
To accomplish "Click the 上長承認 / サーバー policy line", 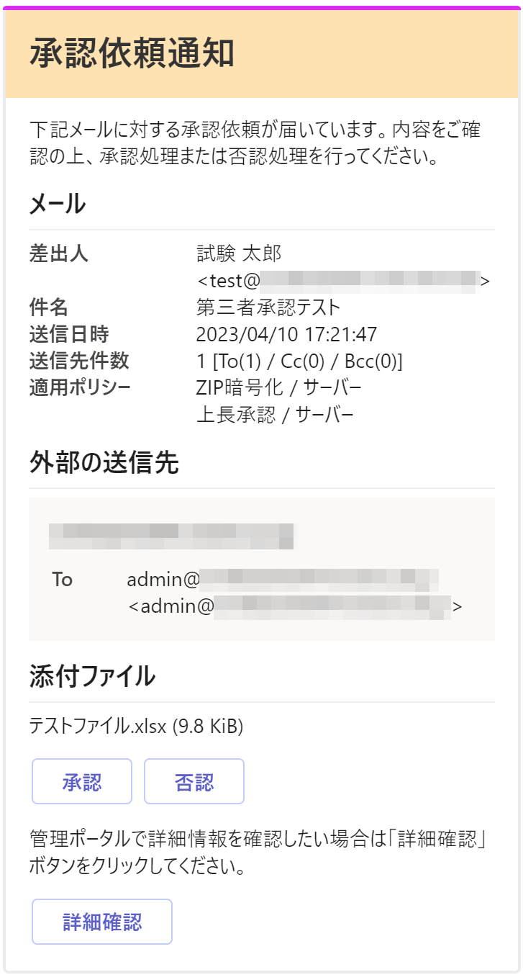I will tap(275, 415).
